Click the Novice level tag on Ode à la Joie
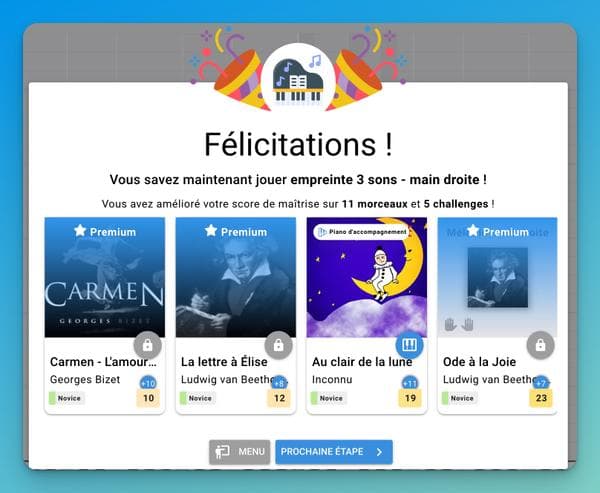600x493 pixels. (x=459, y=398)
